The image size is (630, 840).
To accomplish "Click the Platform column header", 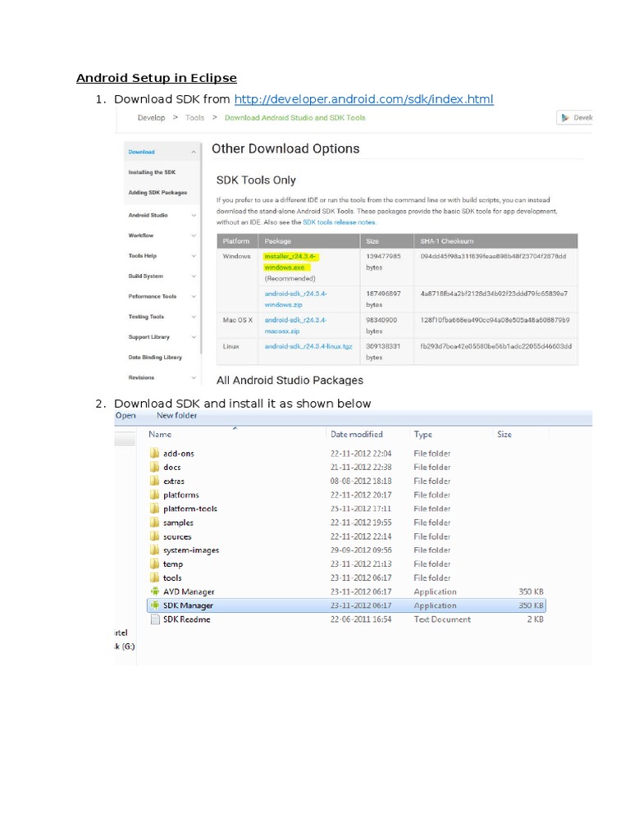I will [x=236, y=241].
